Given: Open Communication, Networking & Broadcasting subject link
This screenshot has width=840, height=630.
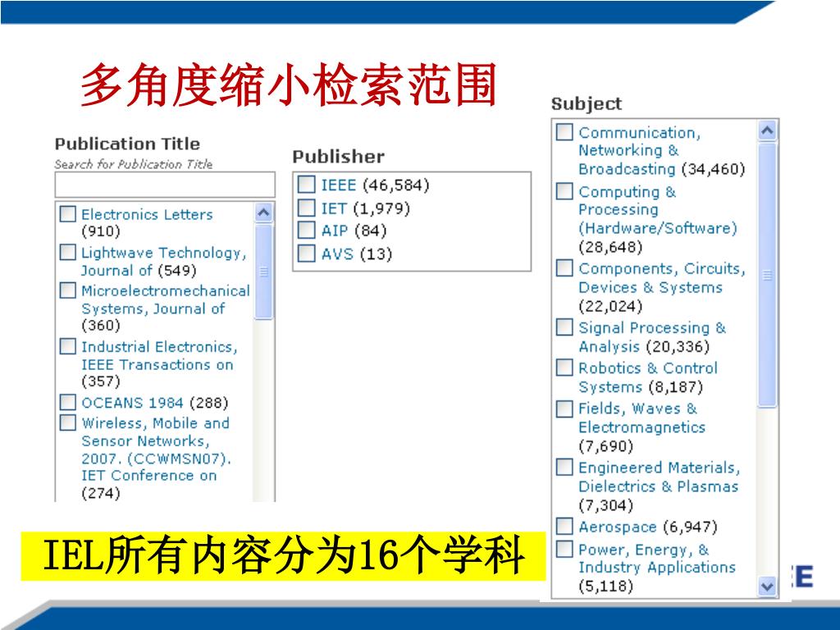Looking at the screenshot, I should pos(640,151).
